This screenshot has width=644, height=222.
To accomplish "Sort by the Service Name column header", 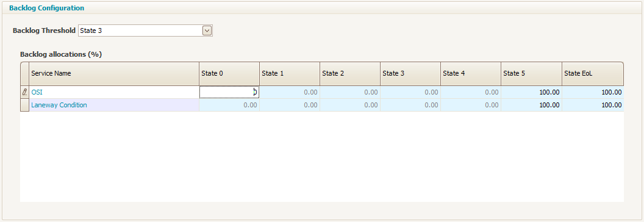I will [114, 74].
